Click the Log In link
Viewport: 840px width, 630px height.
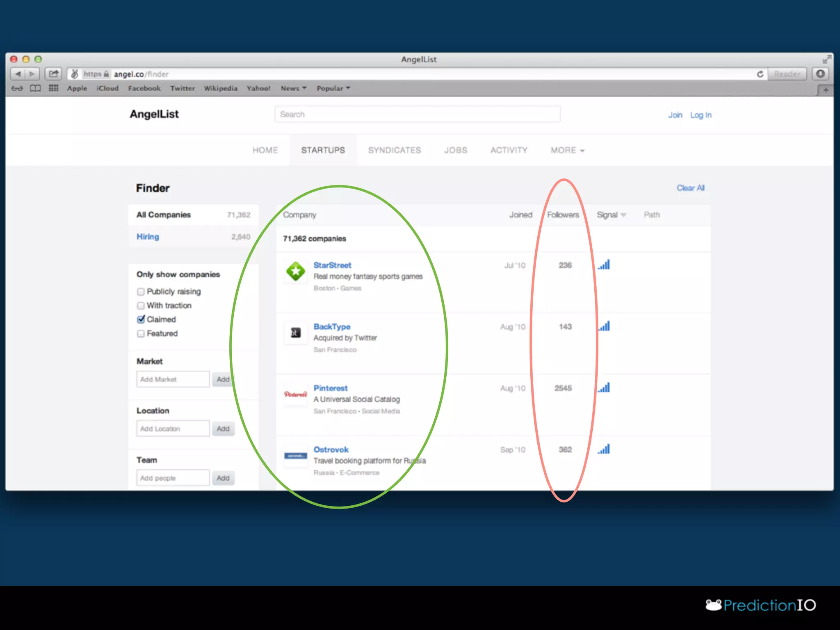(701, 115)
